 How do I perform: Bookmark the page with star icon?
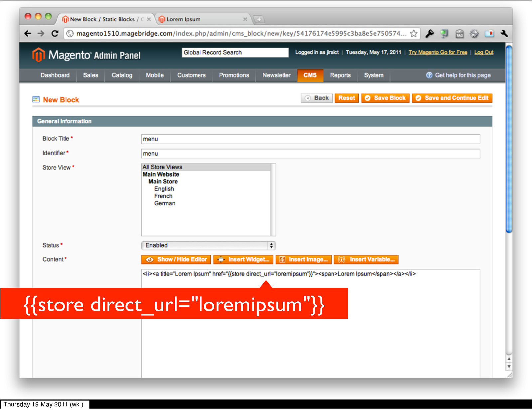(x=413, y=33)
